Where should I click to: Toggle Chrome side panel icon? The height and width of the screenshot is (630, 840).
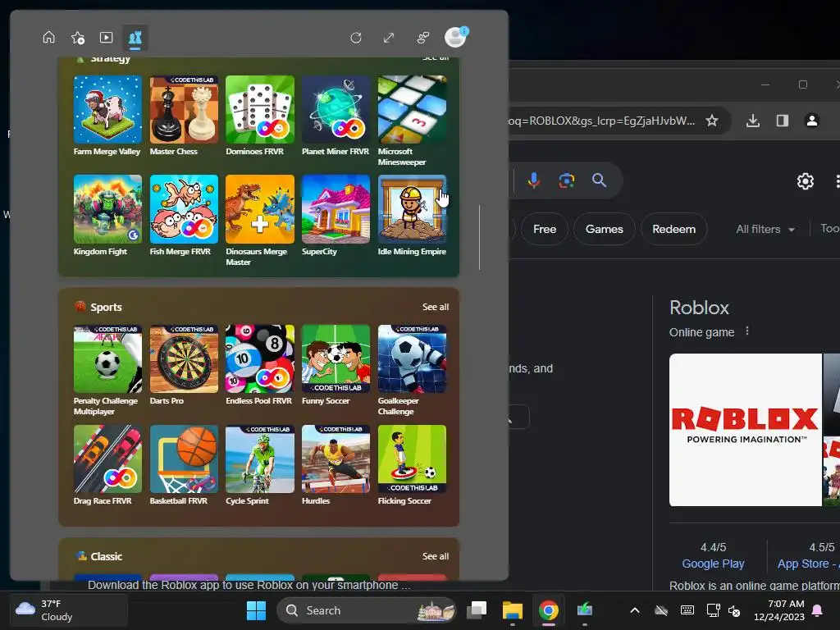[x=782, y=121]
